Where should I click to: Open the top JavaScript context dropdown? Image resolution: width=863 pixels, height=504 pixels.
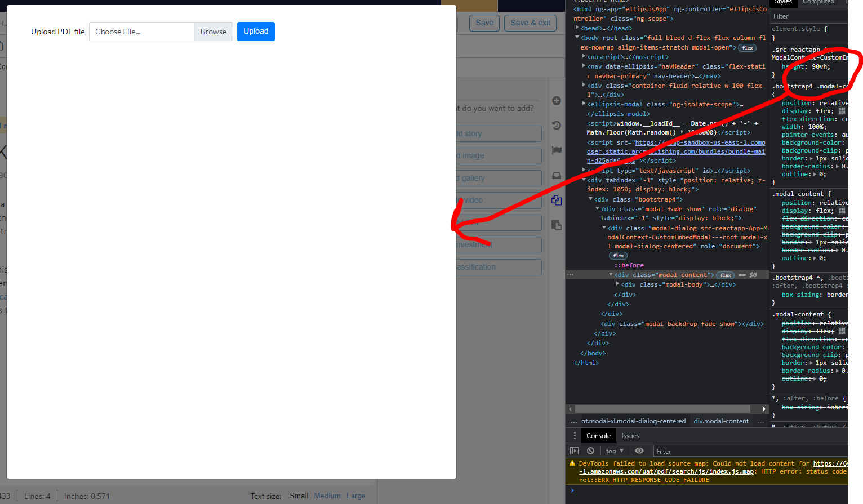615,451
